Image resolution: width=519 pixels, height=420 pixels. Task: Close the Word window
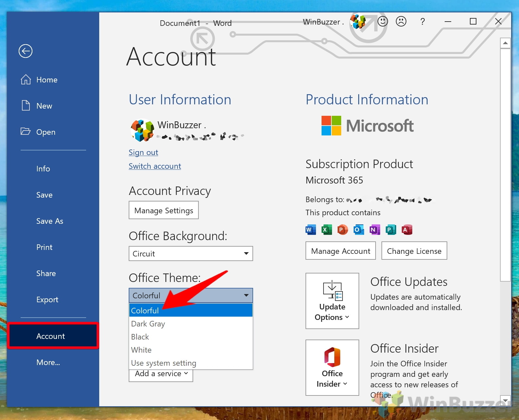(498, 22)
